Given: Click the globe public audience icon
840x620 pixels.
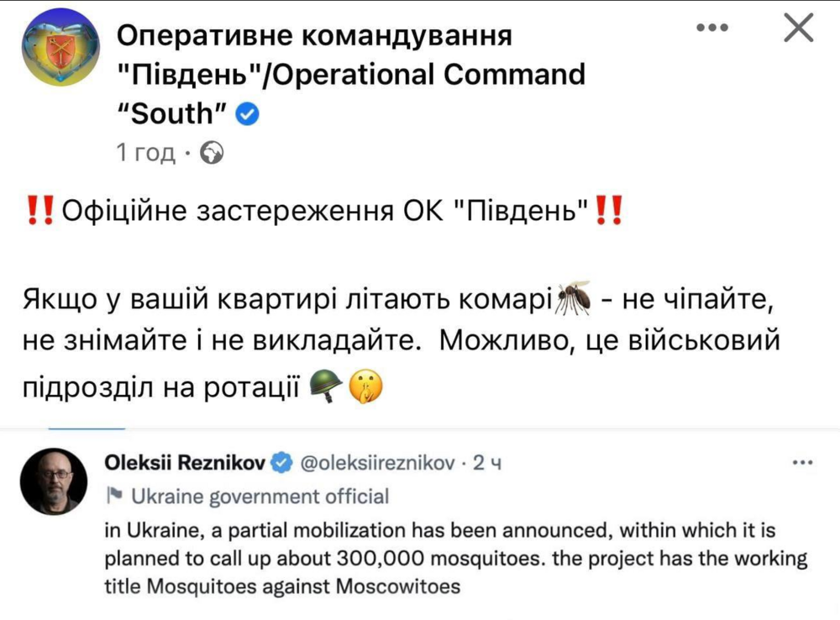Looking at the screenshot, I should tap(213, 153).
